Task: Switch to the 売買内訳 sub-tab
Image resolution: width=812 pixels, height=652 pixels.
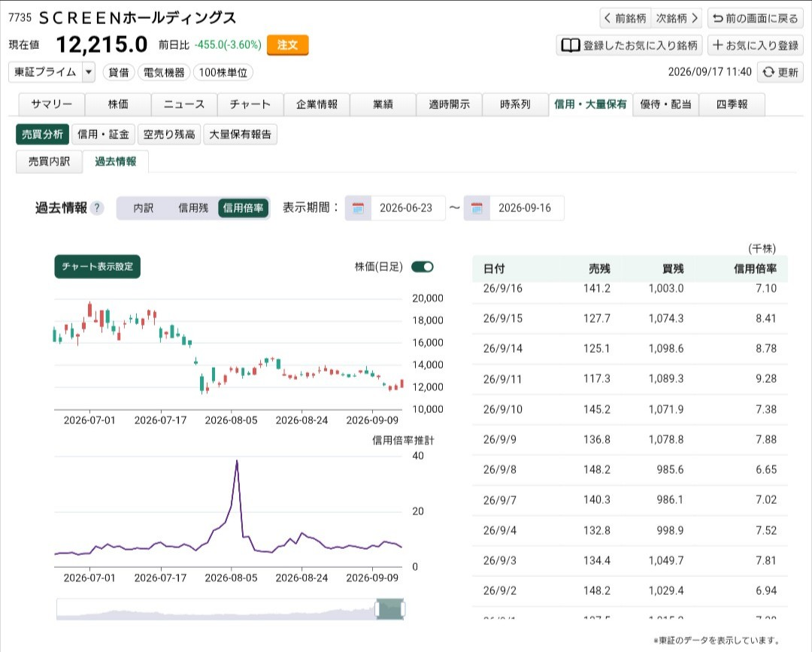Action: pos(49,162)
